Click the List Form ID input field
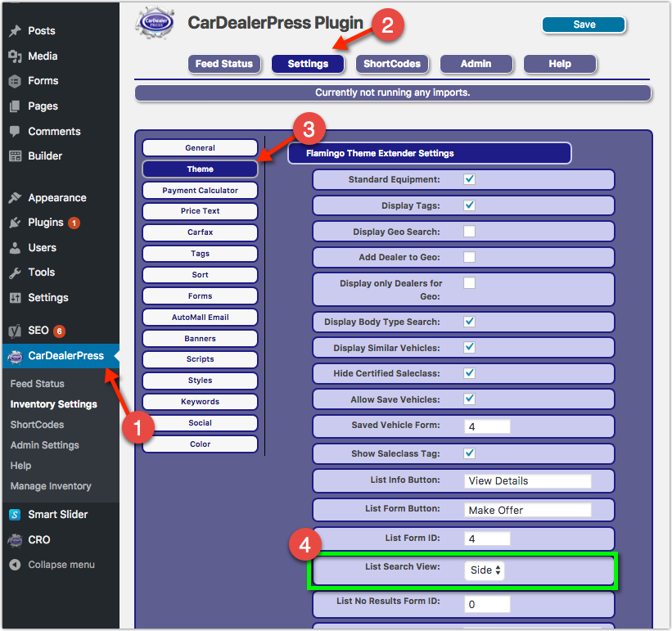Screen dimensions: 672x631 487,539
